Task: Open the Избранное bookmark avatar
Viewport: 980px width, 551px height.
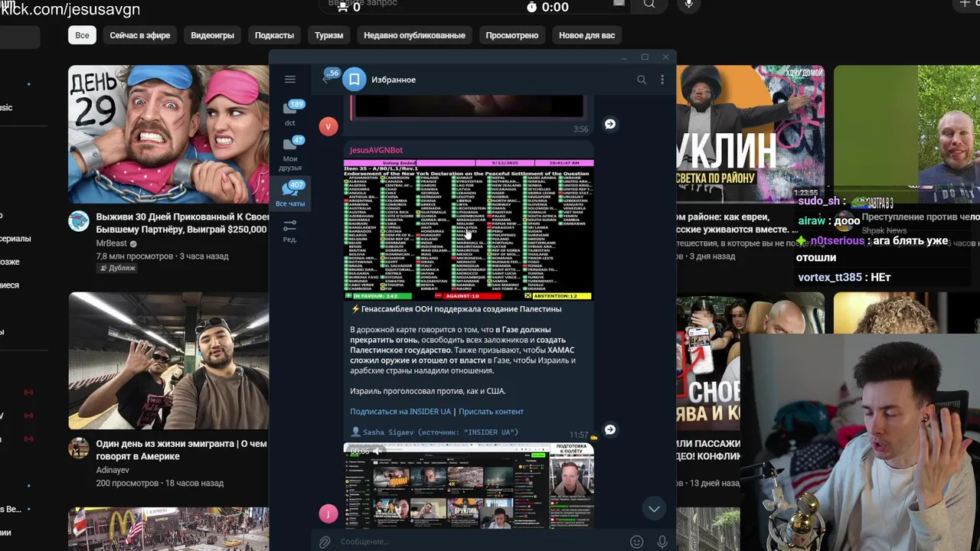Action: tap(354, 80)
